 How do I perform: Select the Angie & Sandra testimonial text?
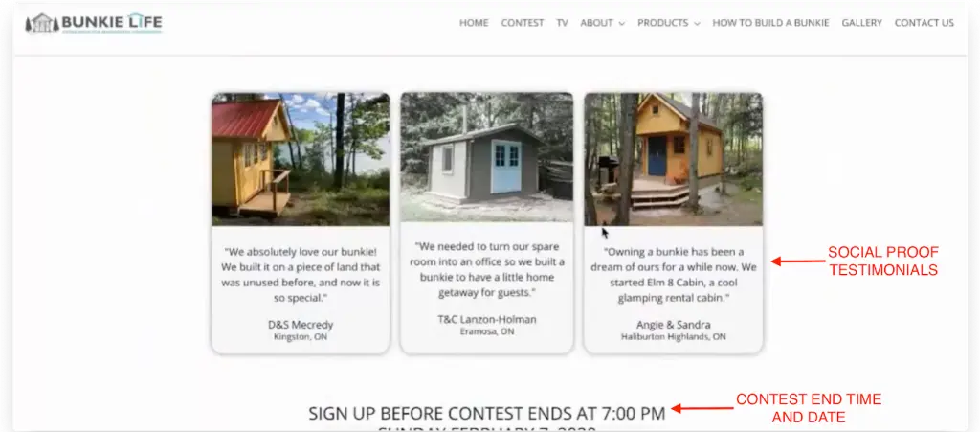pyautogui.click(x=673, y=275)
